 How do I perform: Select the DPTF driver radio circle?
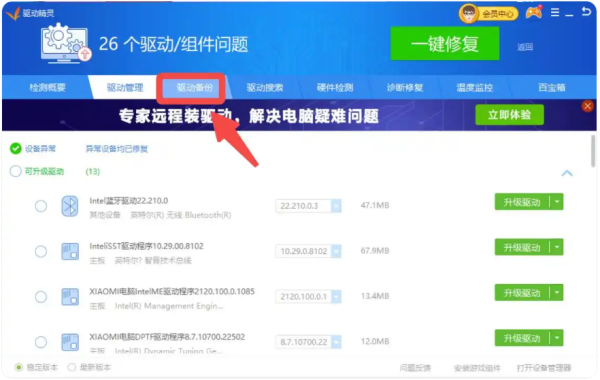point(41,342)
